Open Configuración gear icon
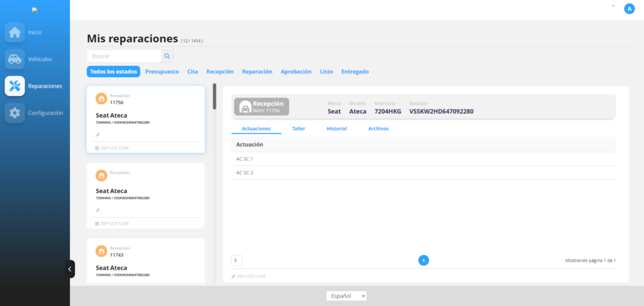Screen dimensions: 644x306 click(15, 113)
